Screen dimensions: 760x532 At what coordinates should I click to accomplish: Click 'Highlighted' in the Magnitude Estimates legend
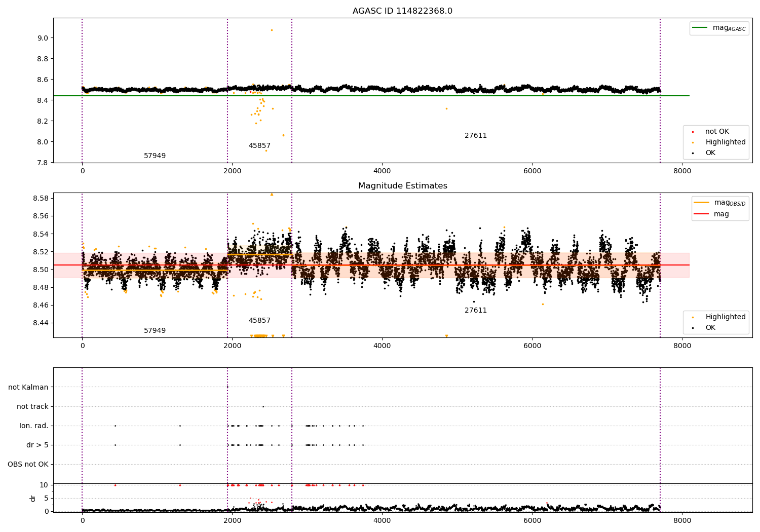pyautogui.click(x=725, y=317)
